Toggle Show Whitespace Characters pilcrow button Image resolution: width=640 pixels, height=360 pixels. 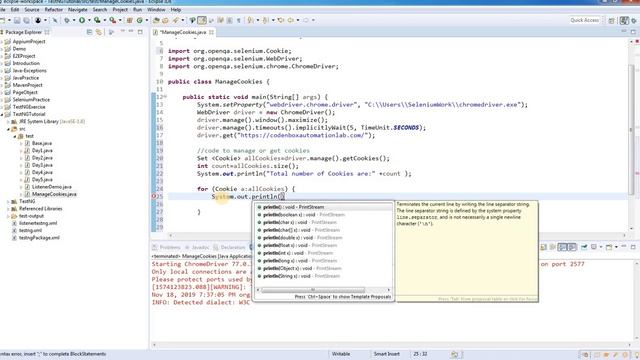point(239,20)
